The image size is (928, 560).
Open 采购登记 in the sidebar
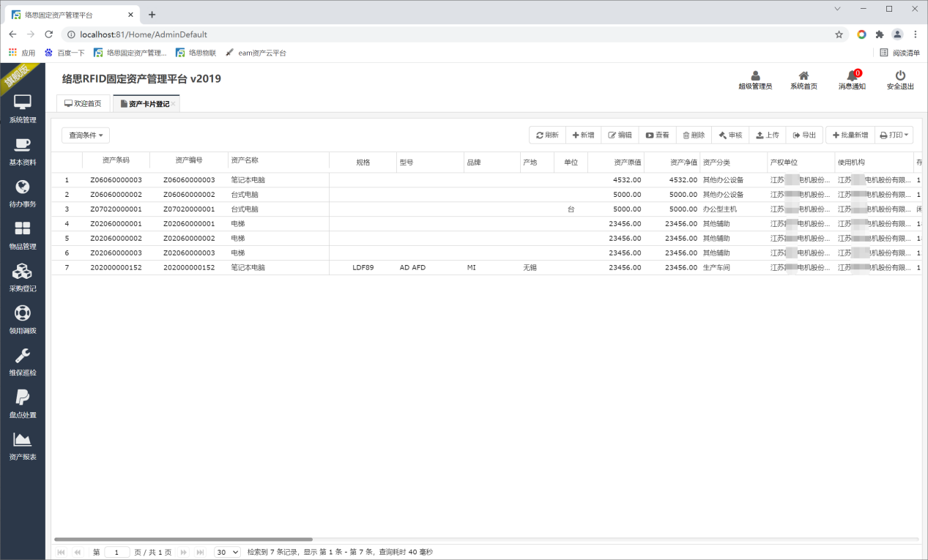click(23, 278)
